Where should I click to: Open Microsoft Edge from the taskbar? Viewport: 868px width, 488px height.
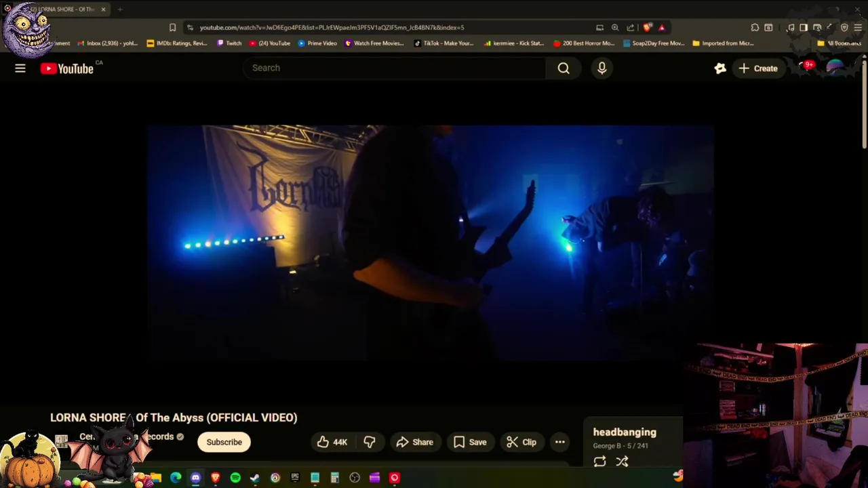click(x=176, y=478)
